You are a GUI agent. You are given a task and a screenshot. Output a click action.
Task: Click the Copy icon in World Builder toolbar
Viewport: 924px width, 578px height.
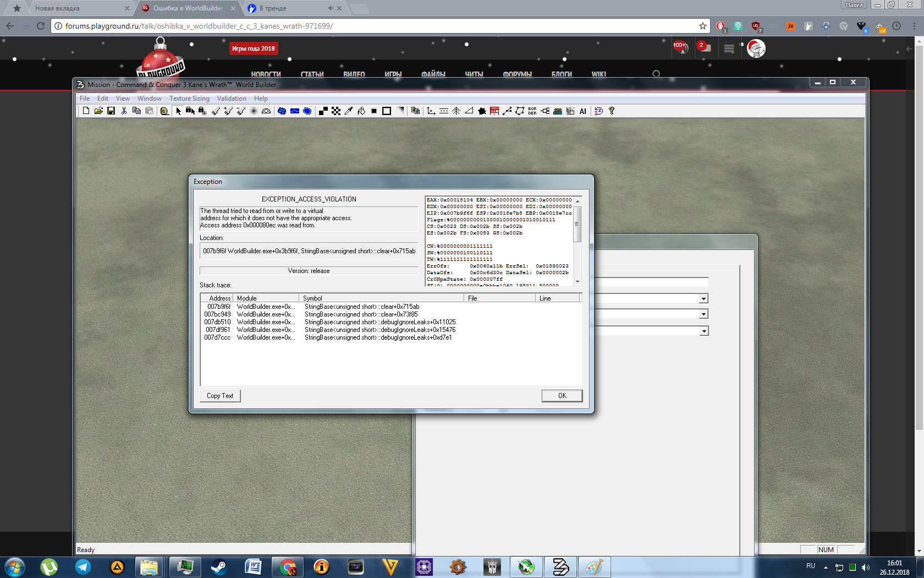click(x=136, y=111)
